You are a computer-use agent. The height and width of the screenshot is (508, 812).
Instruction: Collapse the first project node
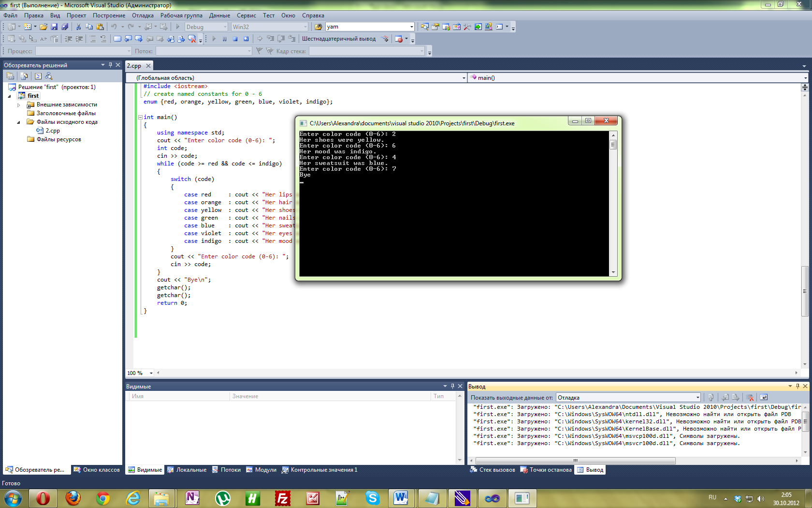pyautogui.click(x=9, y=96)
